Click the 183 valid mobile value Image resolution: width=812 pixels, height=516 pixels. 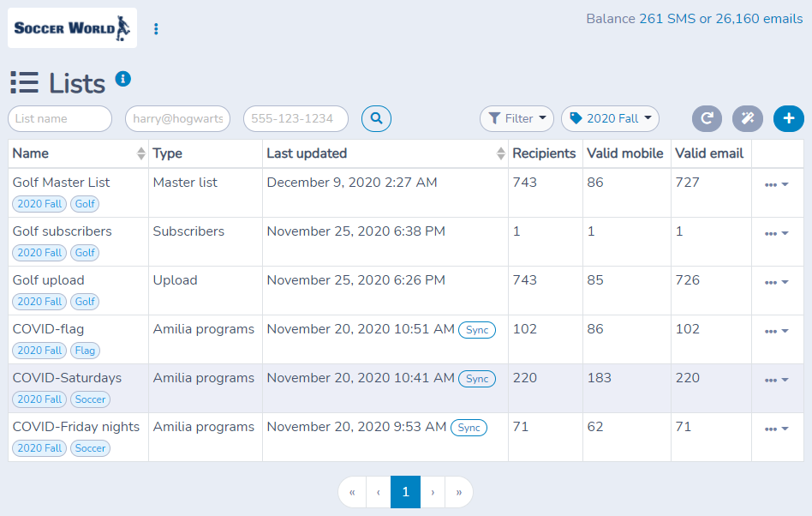[600, 378]
